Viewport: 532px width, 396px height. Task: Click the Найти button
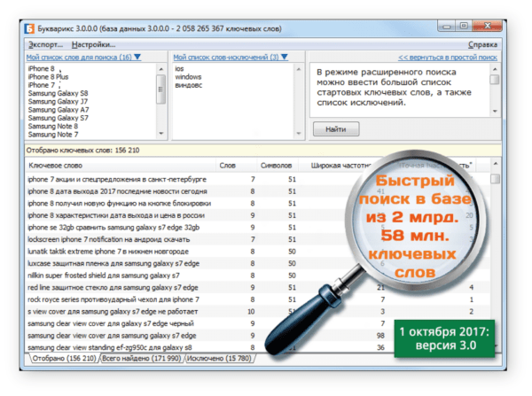coord(336,129)
